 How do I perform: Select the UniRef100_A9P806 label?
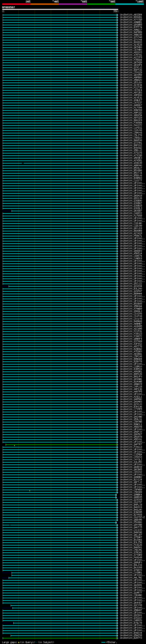(131, 95)
